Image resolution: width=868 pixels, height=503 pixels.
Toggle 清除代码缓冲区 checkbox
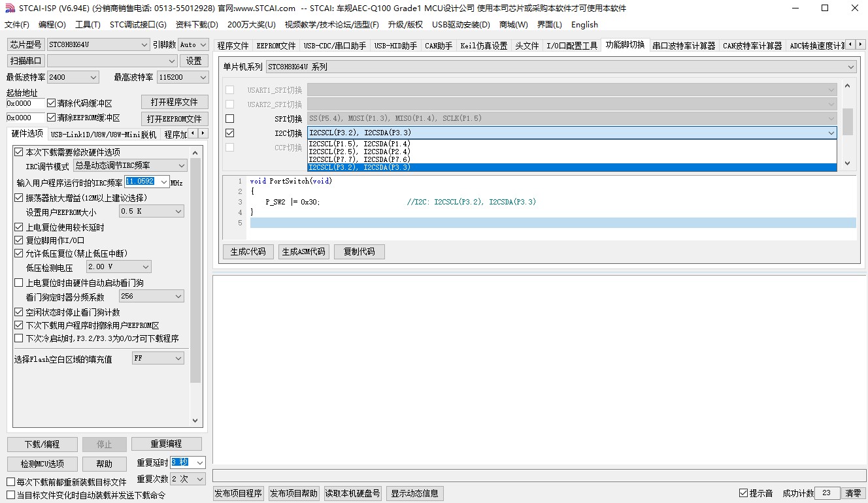tap(52, 103)
